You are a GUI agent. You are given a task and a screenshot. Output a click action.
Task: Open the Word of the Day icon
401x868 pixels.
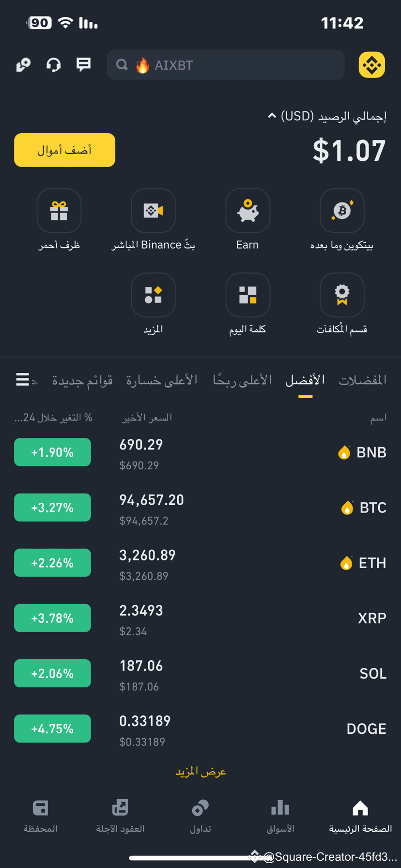tap(247, 295)
